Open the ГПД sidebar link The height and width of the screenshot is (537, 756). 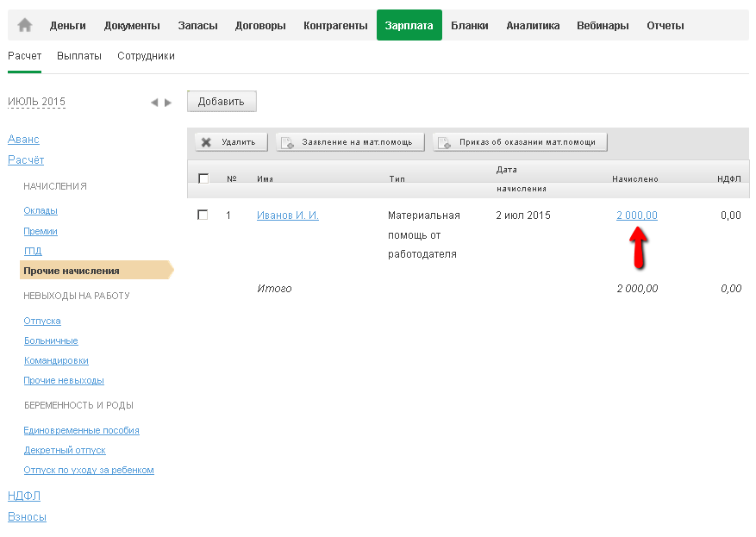tap(33, 251)
